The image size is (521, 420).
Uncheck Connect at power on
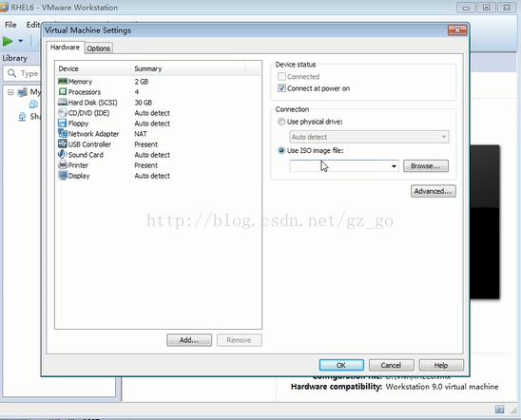point(281,88)
